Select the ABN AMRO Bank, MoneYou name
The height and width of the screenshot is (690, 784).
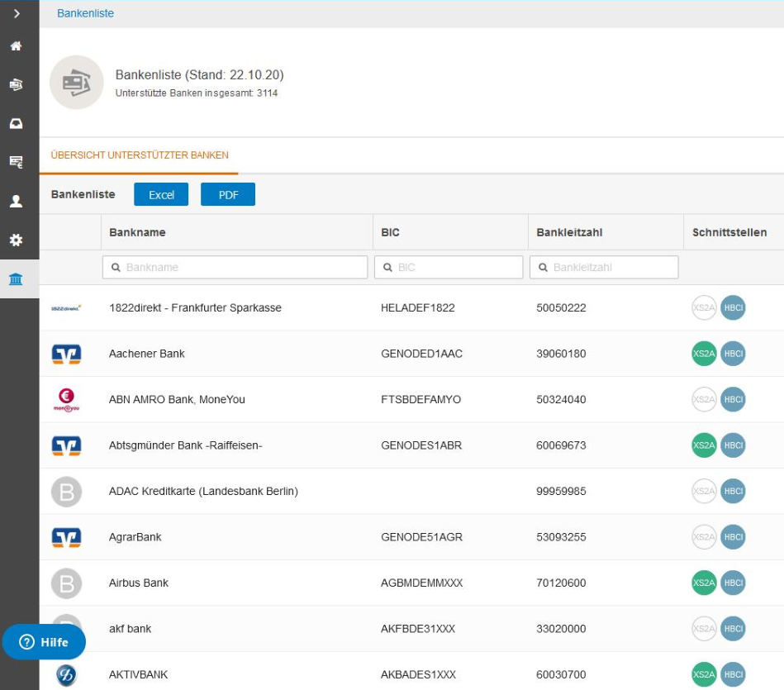177,399
